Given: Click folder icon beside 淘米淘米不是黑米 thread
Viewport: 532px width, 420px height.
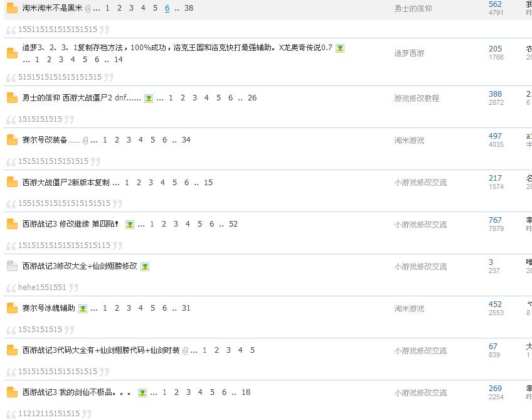Looking at the screenshot, I should click(12, 8).
